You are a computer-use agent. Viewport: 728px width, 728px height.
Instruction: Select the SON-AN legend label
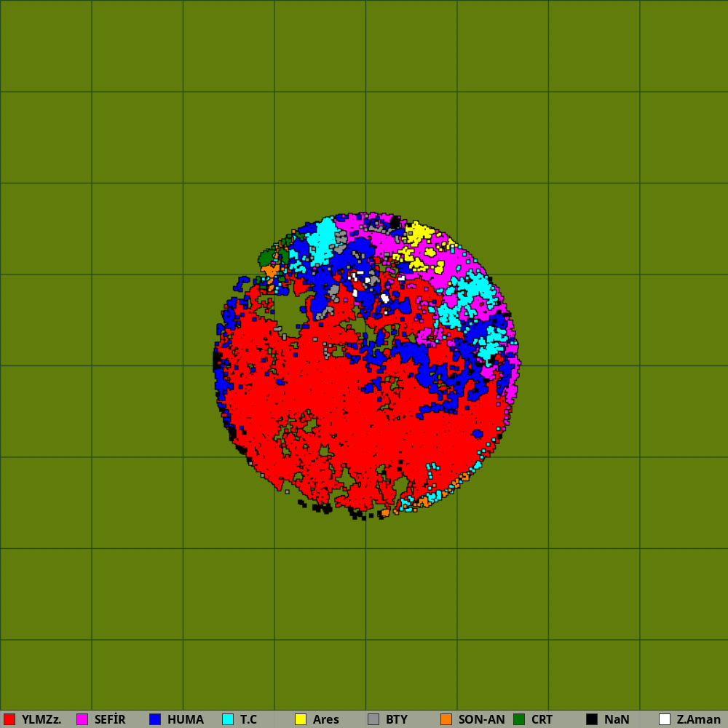481,720
